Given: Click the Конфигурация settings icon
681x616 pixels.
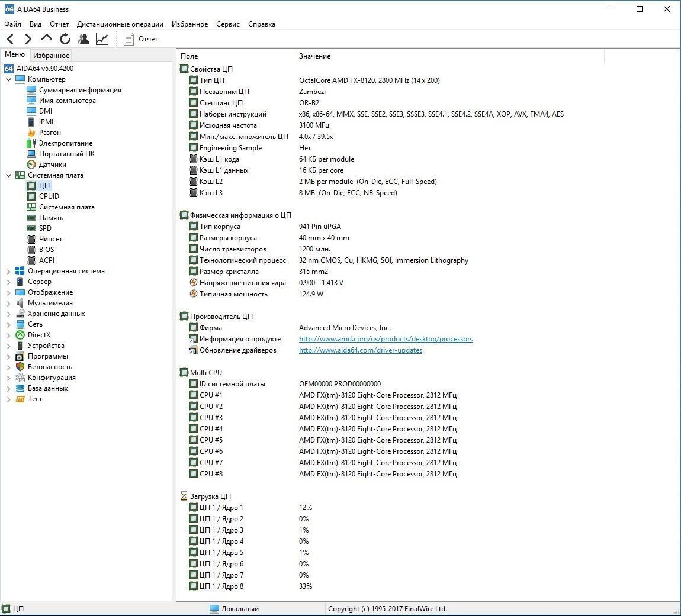Looking at the screenshot, I should pos(20,378).
